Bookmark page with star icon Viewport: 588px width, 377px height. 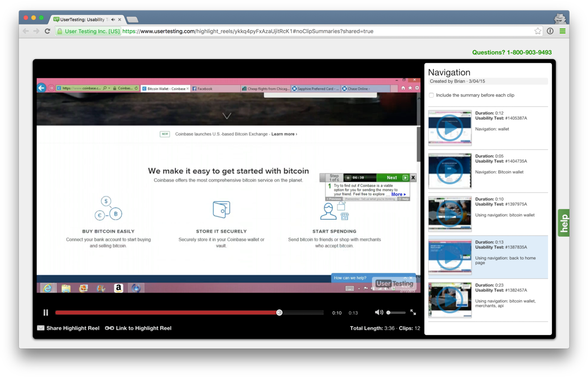(x=538, y=31)
